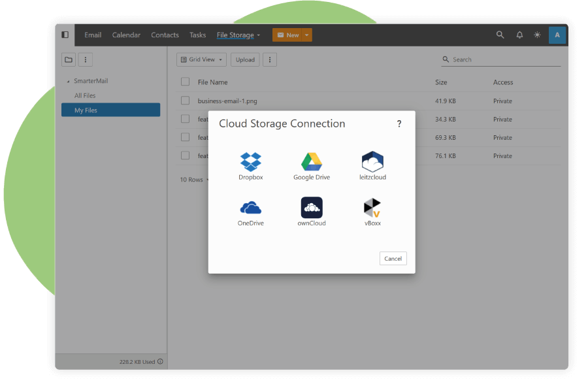
Task: Open the user avatar A menu
Action: (x=557, y=35)
